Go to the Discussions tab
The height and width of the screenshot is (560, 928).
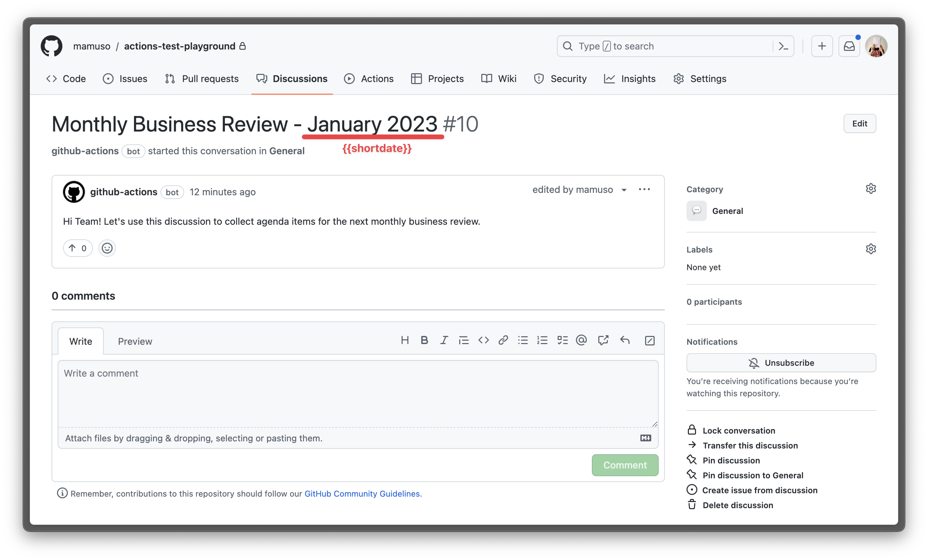tap(292, 79)
